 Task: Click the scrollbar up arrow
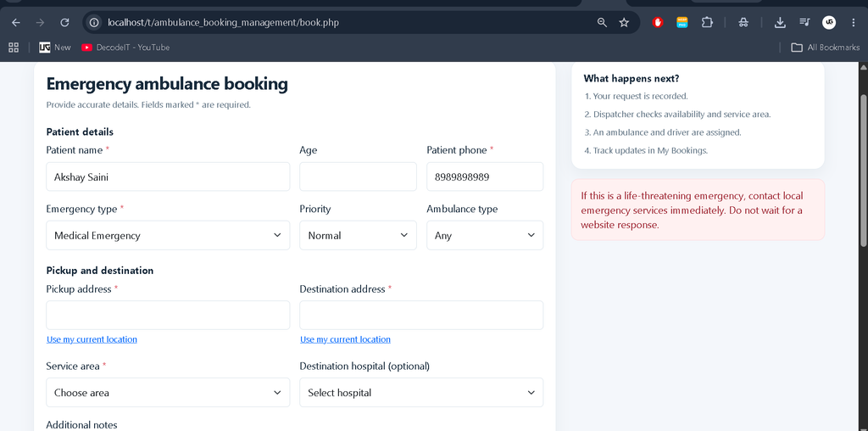pyautogui.click(x=864, y=67)
